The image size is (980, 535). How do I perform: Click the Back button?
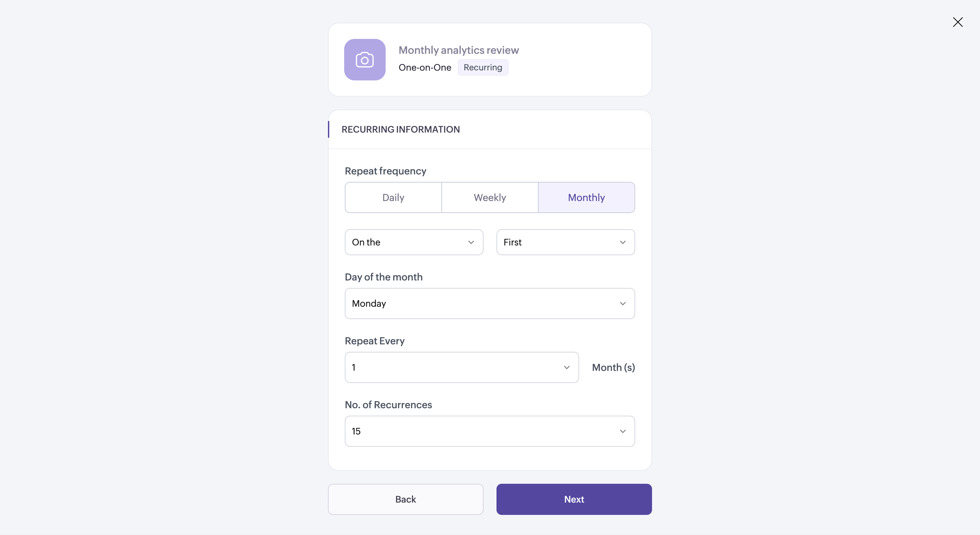click(x=405, y=499)
